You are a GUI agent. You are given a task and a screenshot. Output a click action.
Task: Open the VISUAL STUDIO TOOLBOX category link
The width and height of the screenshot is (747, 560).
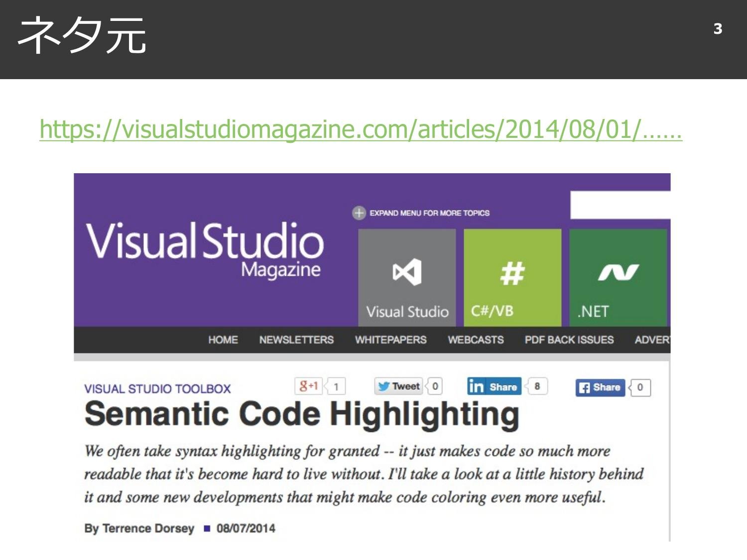pos(157,389)
